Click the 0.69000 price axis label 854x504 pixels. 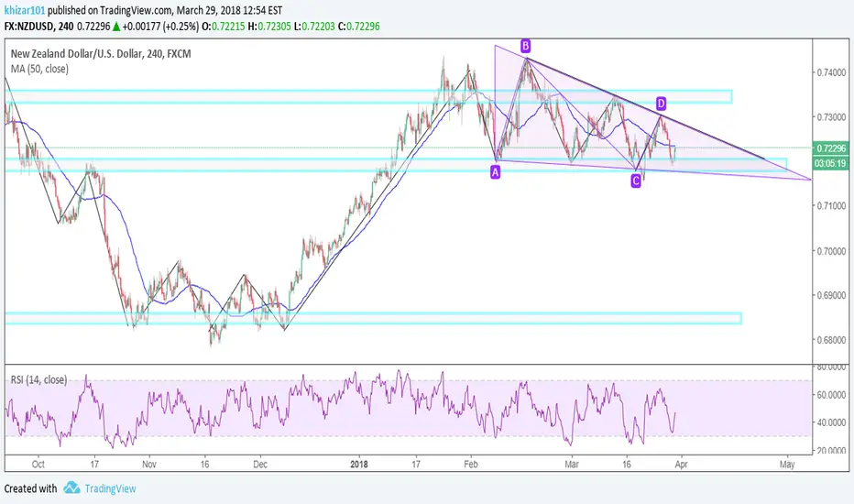point(831,295)
